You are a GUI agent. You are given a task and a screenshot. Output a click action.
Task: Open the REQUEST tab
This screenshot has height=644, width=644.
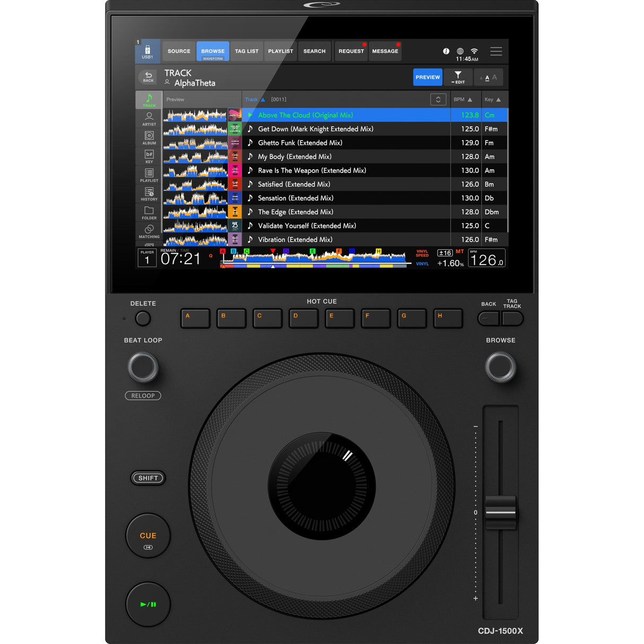[351, 51]
